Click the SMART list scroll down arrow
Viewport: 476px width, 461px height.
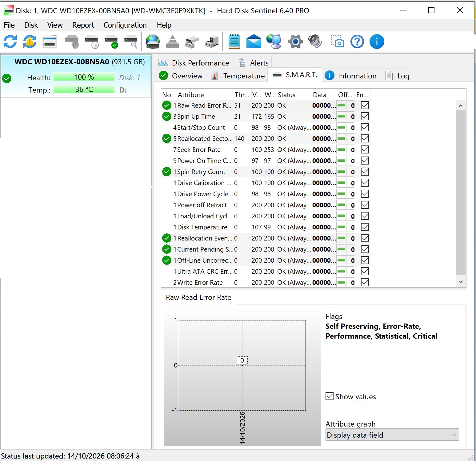click(x=461, y=282)
